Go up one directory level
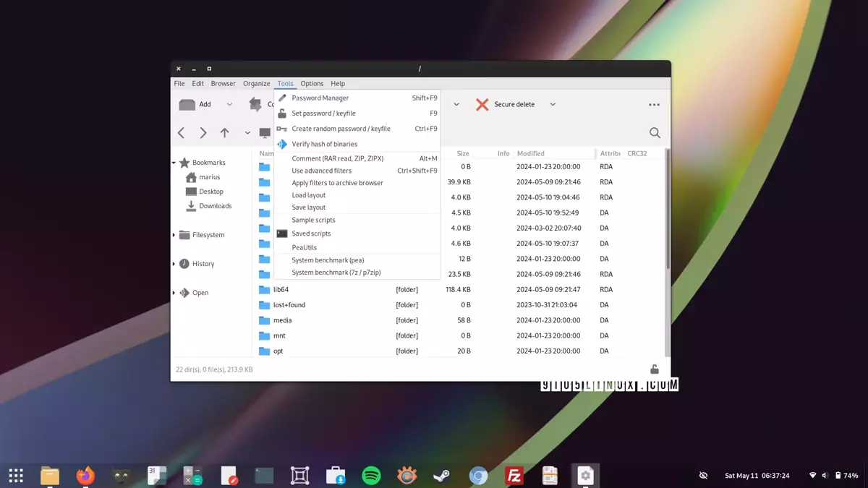 click(225, 133)
